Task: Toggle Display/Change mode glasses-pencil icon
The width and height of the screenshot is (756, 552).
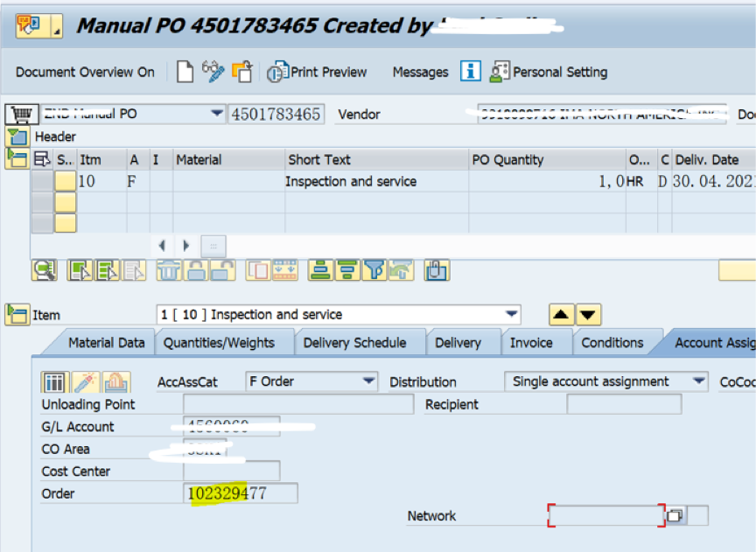Action: pyautogui.click(x=213, y=72)
